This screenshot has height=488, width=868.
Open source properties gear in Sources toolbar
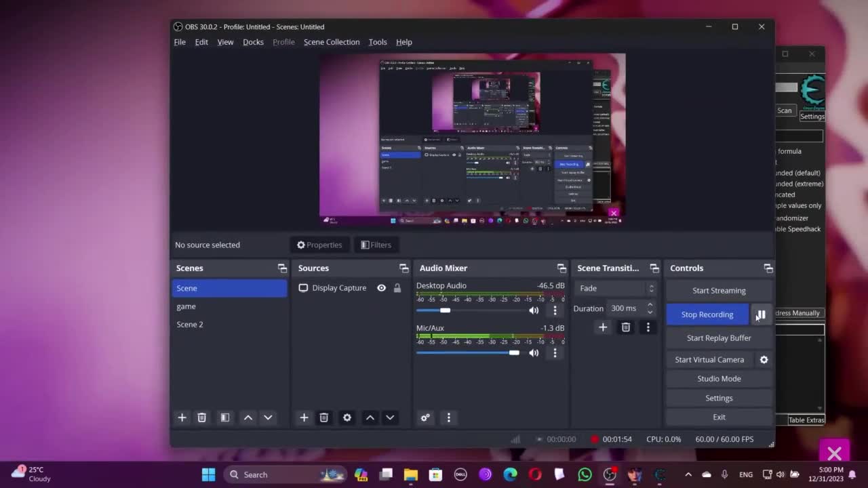click(347, 418)
